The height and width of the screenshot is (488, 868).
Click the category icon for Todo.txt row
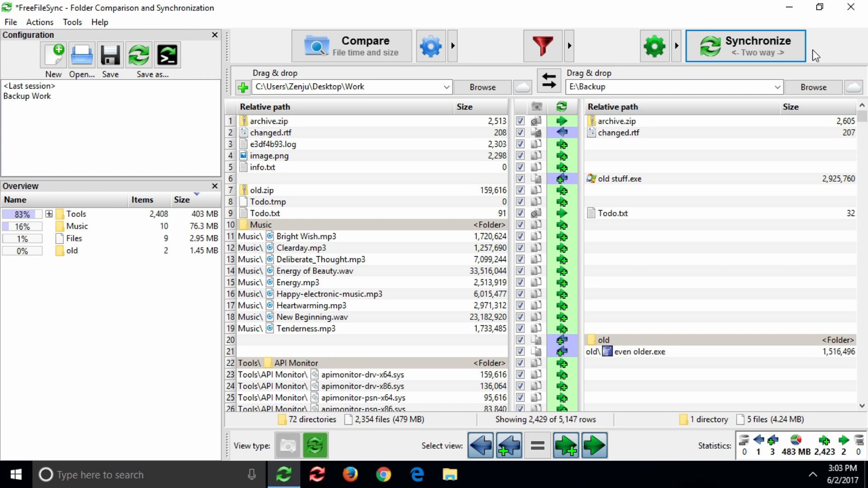point(536,213)
